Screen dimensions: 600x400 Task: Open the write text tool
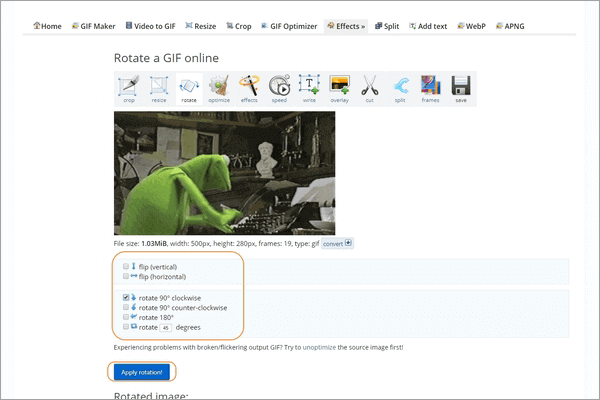pyautogui.click(x=309, y=89)
